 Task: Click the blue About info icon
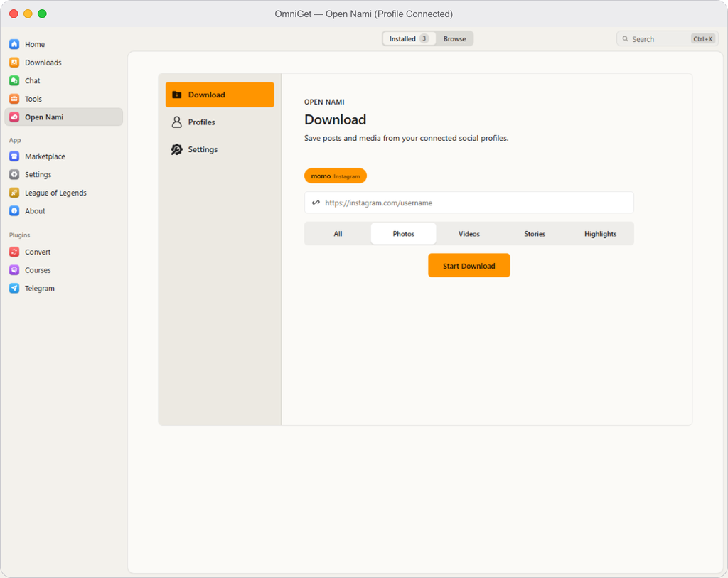[14, 210]
